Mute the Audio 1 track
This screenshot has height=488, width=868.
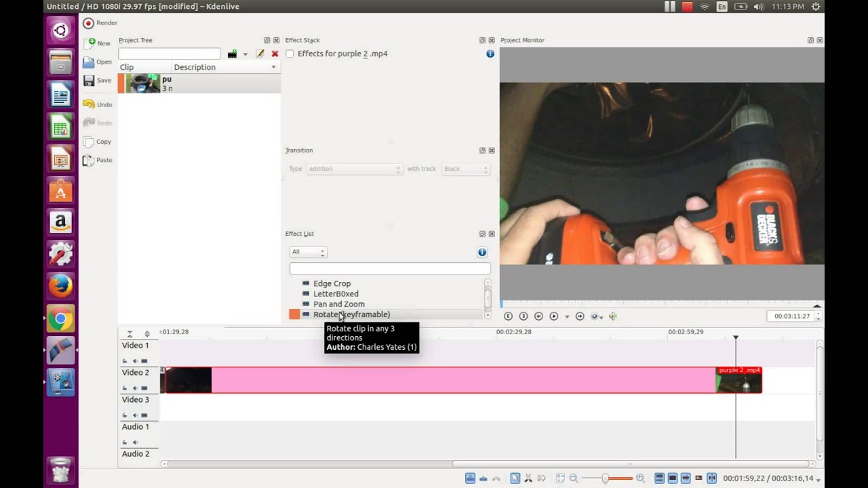click(x=134, y=443)
